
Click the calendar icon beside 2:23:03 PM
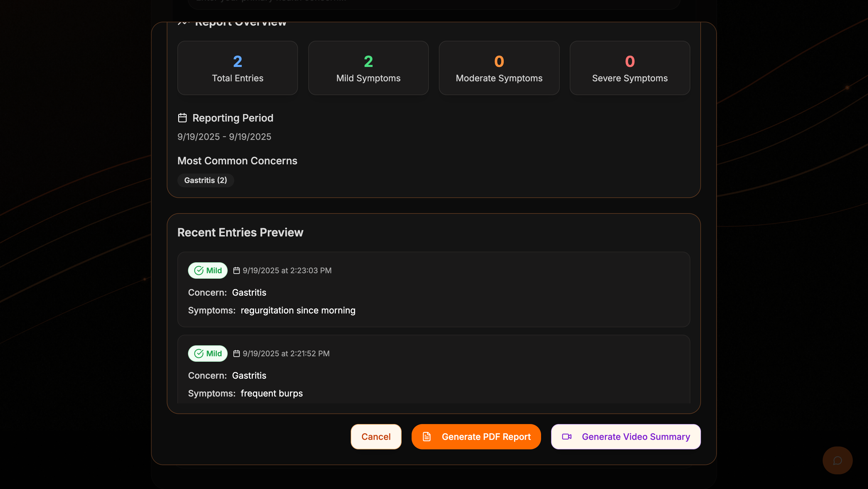click(x=237, y=270)
